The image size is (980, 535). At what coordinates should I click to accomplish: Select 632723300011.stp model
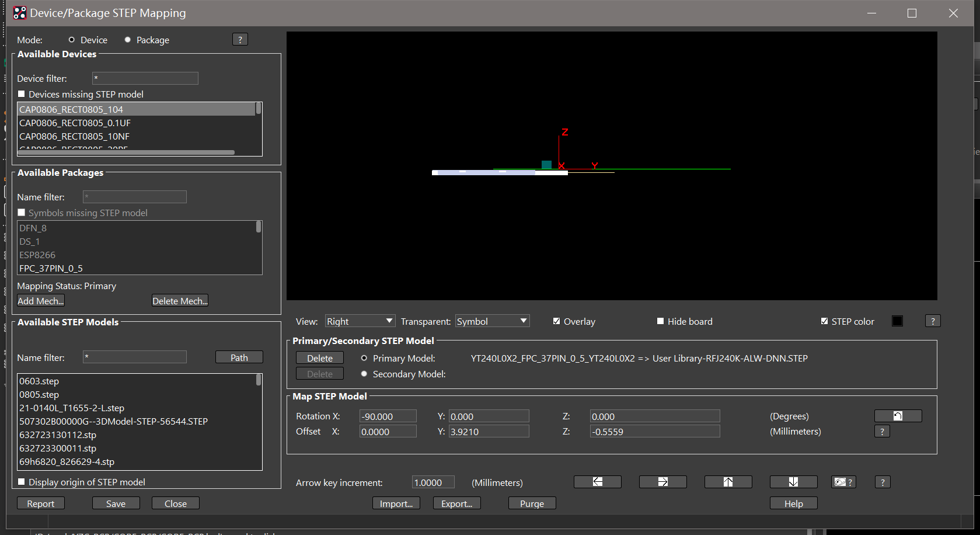[x=137, y=448]
